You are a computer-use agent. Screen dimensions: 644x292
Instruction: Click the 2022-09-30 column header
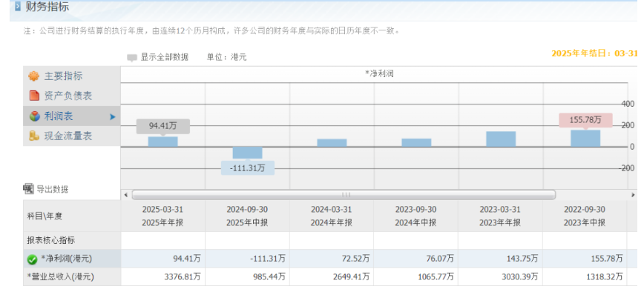pyautogui.click(x=585, y=216)
